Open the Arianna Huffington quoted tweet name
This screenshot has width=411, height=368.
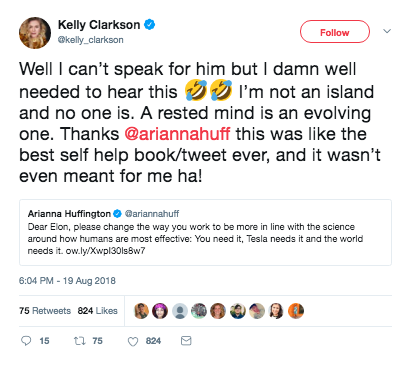[69, 213]
